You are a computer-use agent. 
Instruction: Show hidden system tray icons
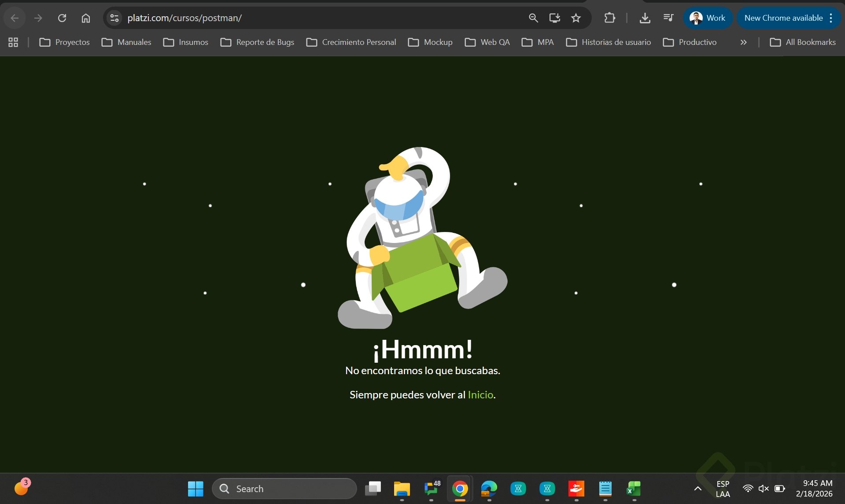point(697,489)
